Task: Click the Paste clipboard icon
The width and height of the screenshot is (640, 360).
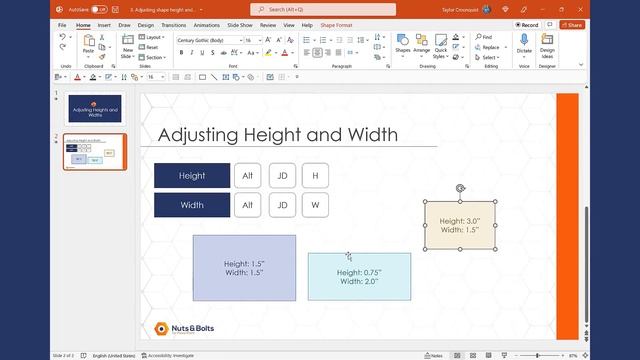Action: point(89,41)
